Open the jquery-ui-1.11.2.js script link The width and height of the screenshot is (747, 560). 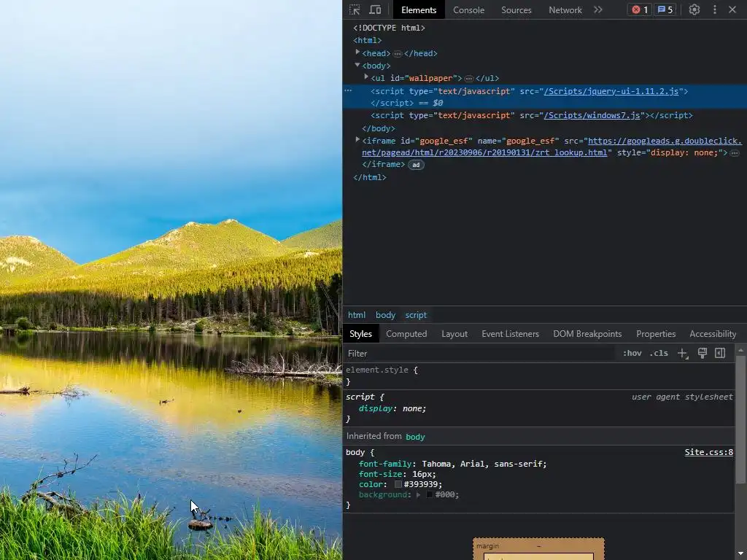click(x=611, y=91)
